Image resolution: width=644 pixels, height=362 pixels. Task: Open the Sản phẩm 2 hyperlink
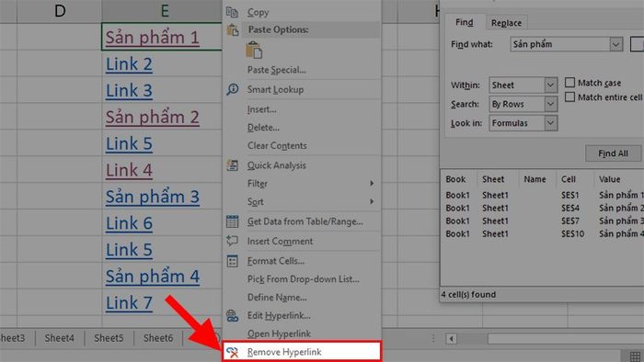coord(153,117)
